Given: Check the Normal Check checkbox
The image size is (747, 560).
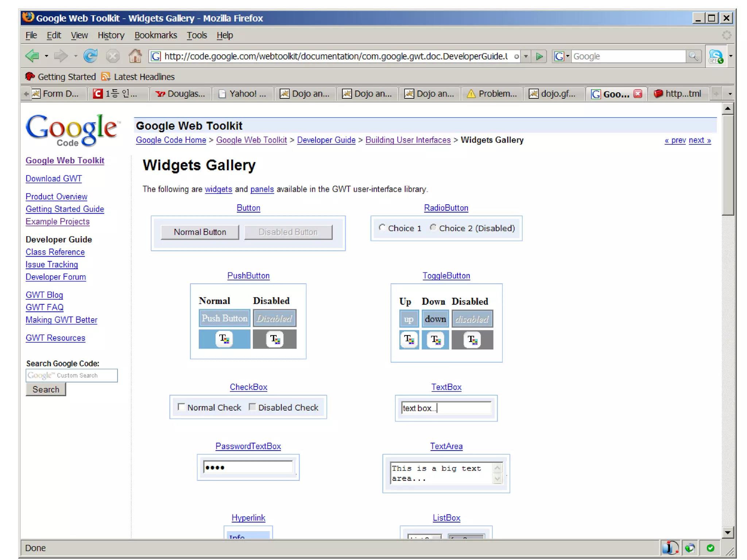Looking at the screenshot, I should coord(181,407).
